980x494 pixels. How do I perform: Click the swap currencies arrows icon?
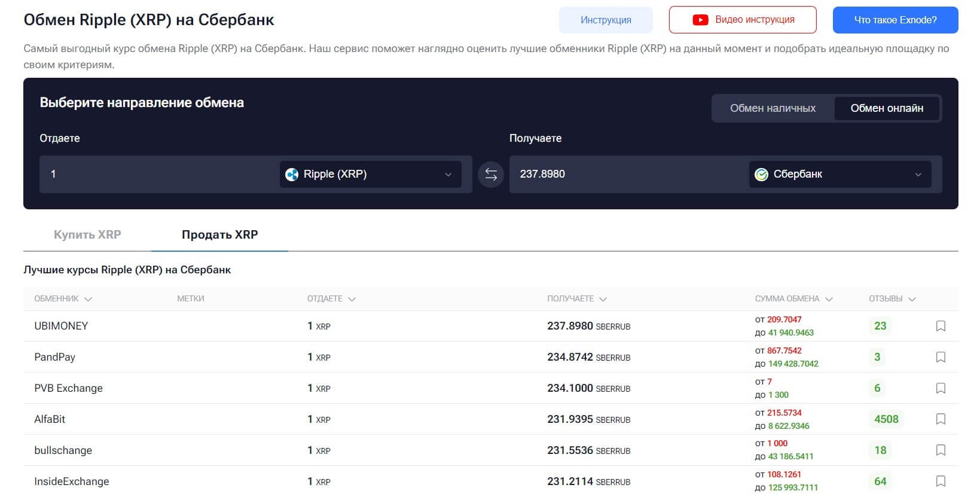click(x=490, y=174)
